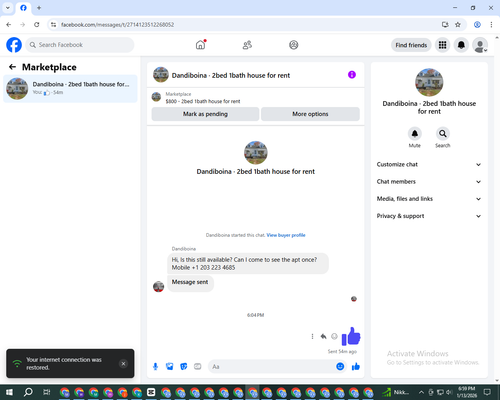Click More options button
Screen dimensions: 500x400
pos(310,114)
